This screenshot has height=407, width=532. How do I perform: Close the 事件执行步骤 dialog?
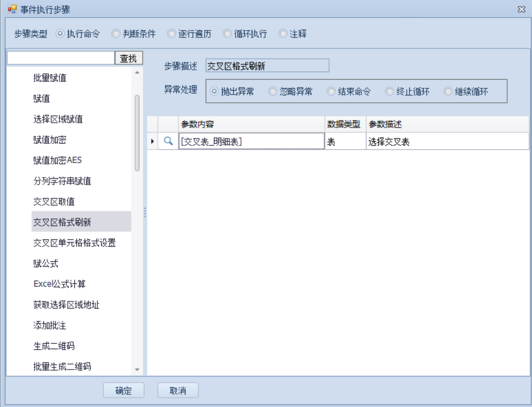pos(521,9)
